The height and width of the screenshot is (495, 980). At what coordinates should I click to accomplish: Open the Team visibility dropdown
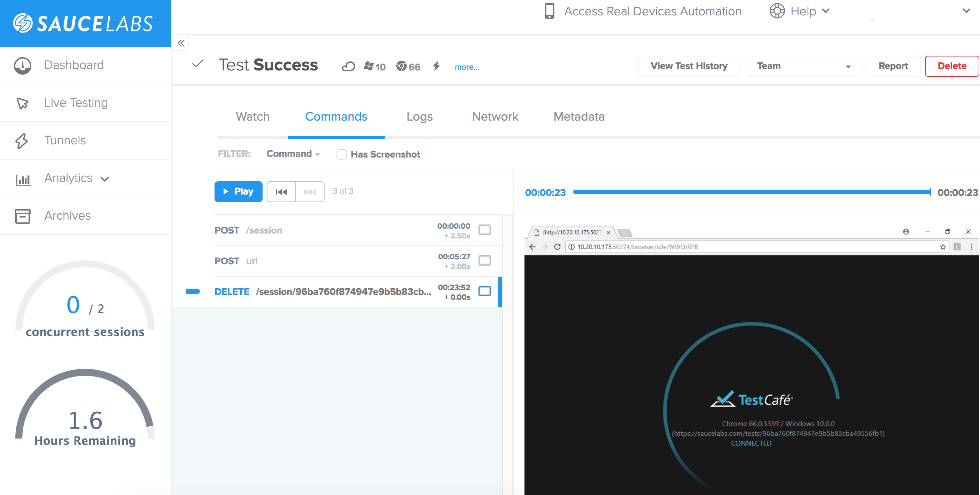click(803, 66)
